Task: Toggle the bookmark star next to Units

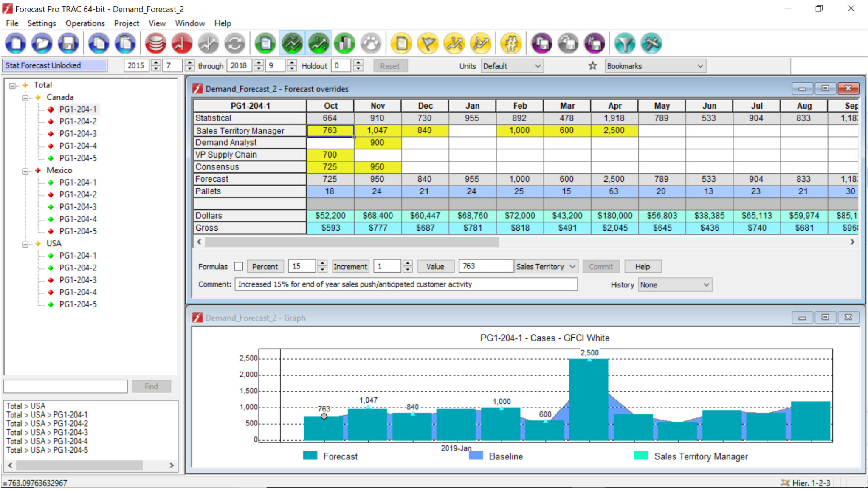Action: coord(592,66)
